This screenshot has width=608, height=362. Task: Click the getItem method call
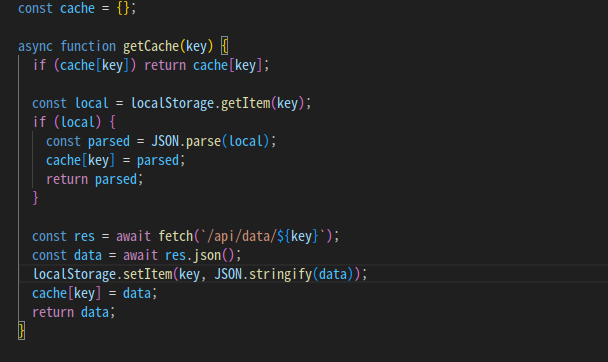tap(245, 103)
